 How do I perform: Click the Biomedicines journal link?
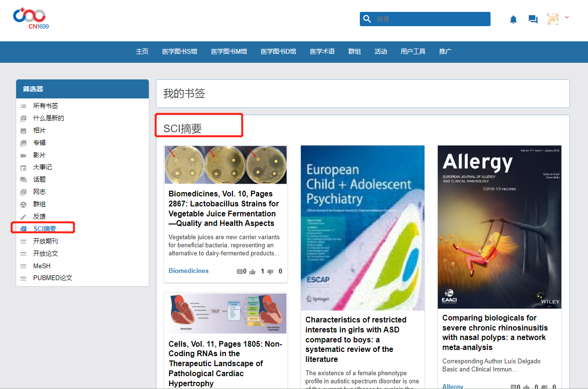click(x=189, y=271)
